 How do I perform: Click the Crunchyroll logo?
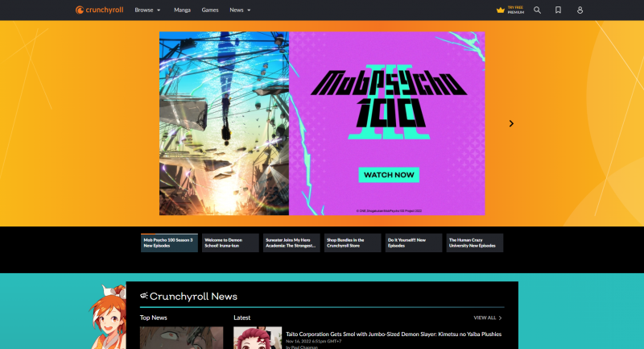[99, 10]
